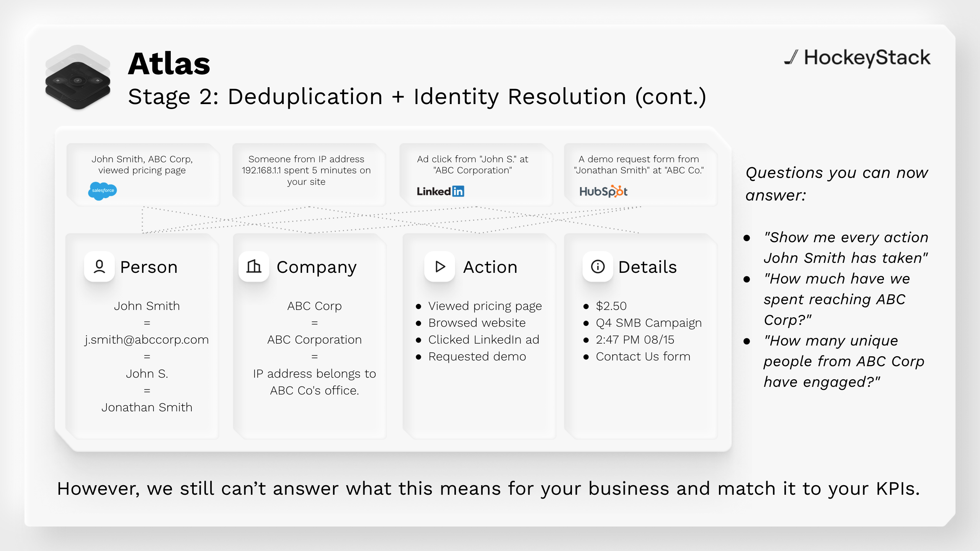The image size is (980, 551).
Task: Click the "Q4 SMB Campaign" detail item
Action: tap(648, 323)
